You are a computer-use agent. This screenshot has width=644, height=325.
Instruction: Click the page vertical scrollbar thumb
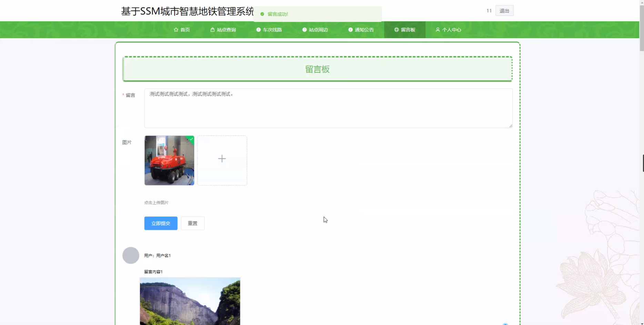[642, 28]
